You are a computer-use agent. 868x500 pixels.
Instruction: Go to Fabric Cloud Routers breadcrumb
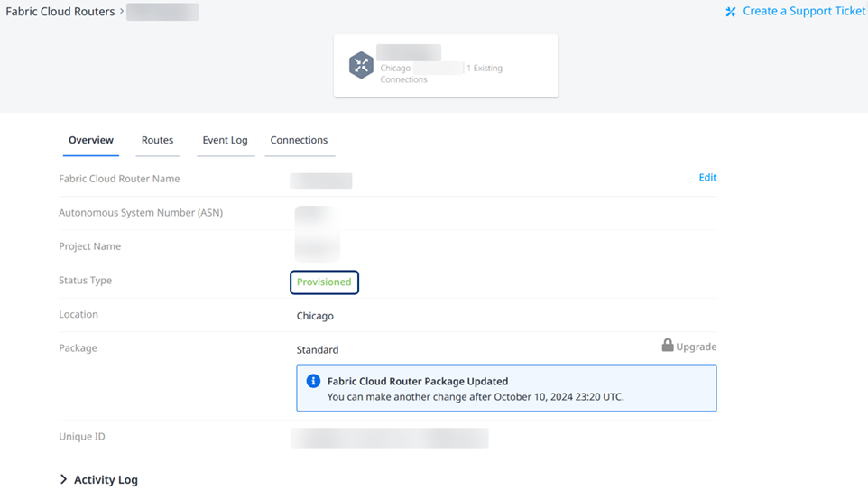tap(60, 12)
